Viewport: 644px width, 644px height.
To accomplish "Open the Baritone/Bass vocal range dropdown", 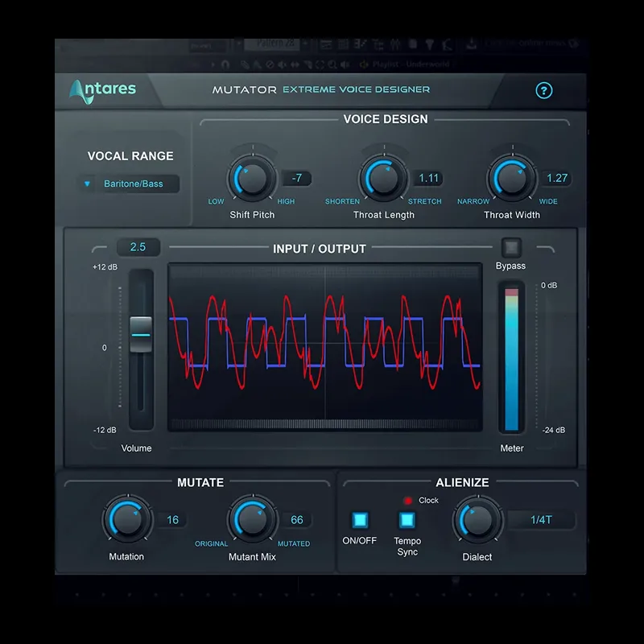I will pyautogui.click(x=130, y=184).
